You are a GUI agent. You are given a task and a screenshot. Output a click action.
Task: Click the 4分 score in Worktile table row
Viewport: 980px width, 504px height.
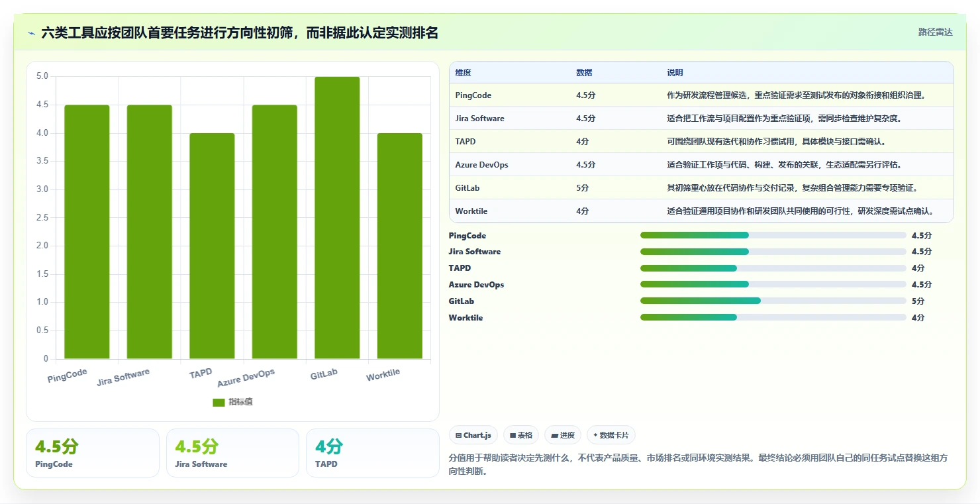click(583, 211)
